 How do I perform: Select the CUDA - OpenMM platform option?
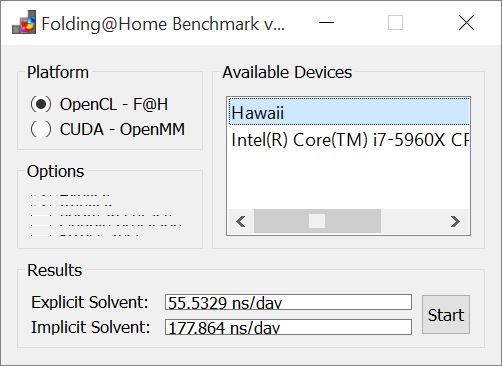point(41,129)
